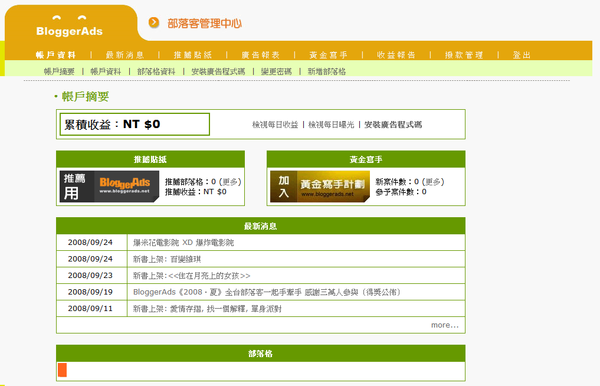
Task: Open the 變更密碼 sub-menu item
Action: point(276,72)
